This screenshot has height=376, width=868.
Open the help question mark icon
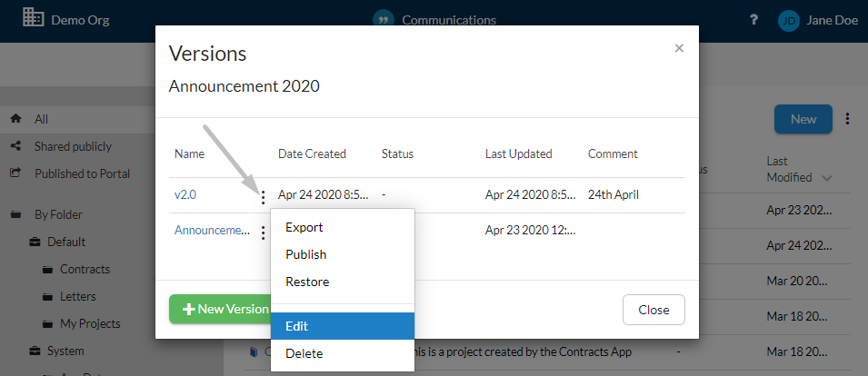[753, 20]
